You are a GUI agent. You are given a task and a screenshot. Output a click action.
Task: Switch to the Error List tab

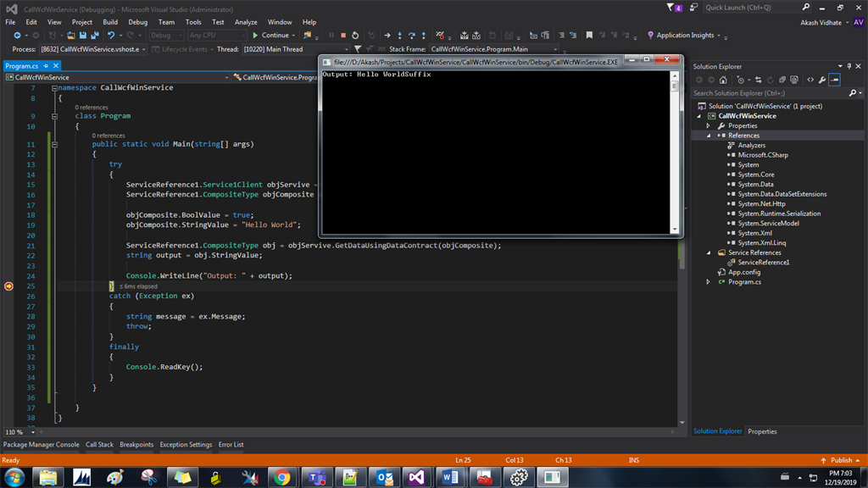229,443
